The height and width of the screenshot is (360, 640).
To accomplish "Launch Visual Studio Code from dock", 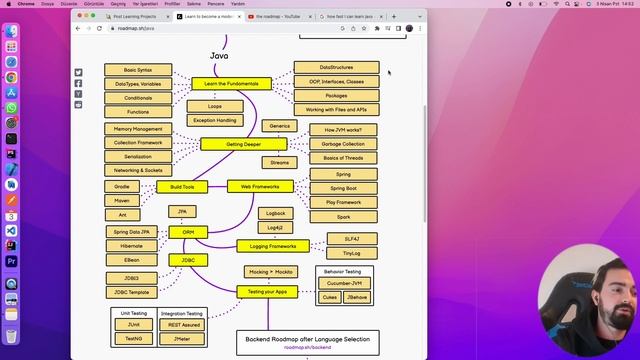I will [x=11, y=231].
